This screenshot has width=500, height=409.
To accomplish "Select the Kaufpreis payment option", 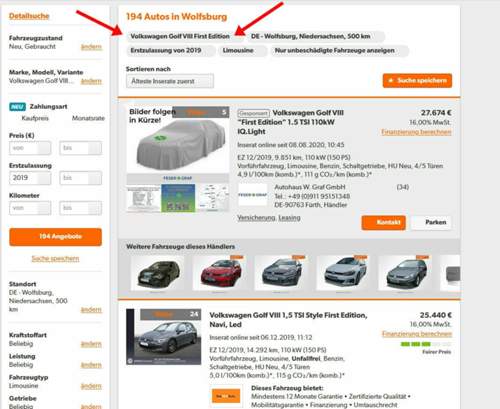I will pyautogui.click(x=35, y=118).
